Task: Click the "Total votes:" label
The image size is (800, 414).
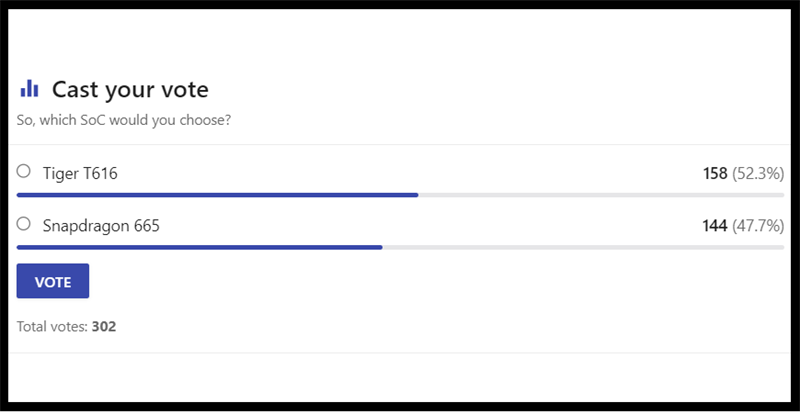Action: [x=52, y=326]
